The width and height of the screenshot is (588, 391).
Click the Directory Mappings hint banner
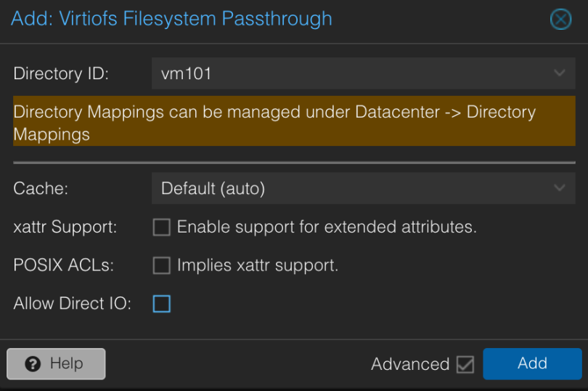pyautogui.click(x=294, y=123)
